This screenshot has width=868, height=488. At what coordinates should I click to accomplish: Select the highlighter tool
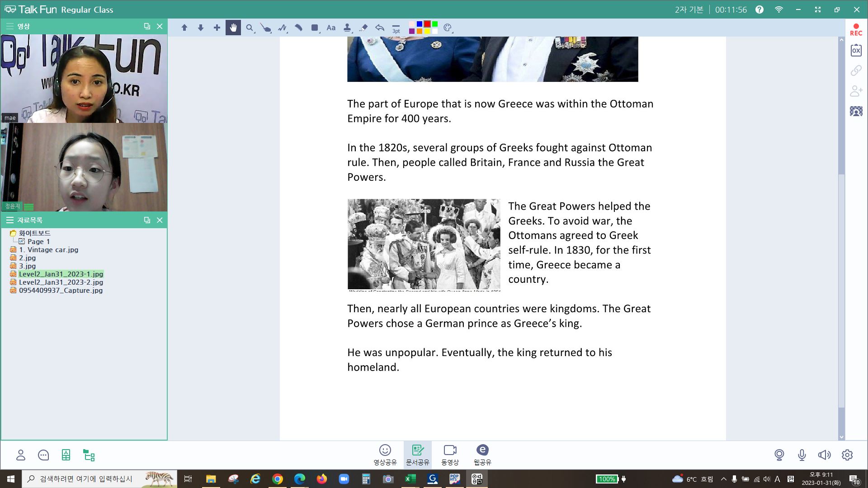(x=298, y=28)
